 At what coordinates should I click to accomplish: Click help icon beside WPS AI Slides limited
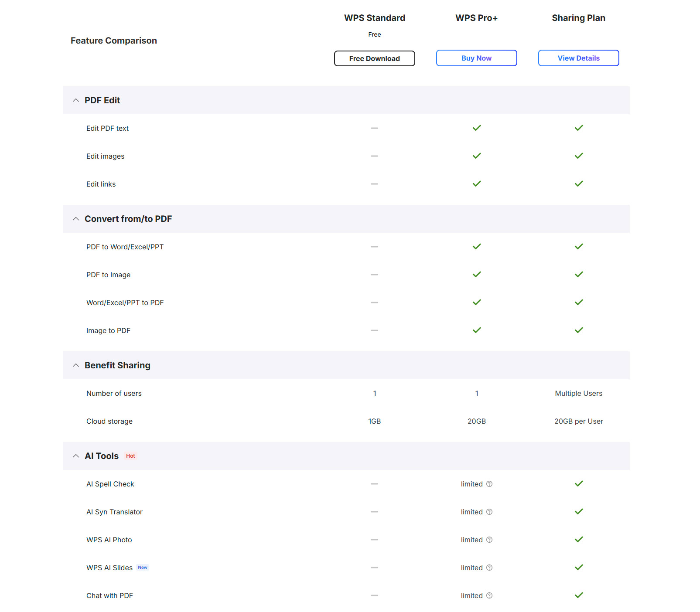pos(489,568)
